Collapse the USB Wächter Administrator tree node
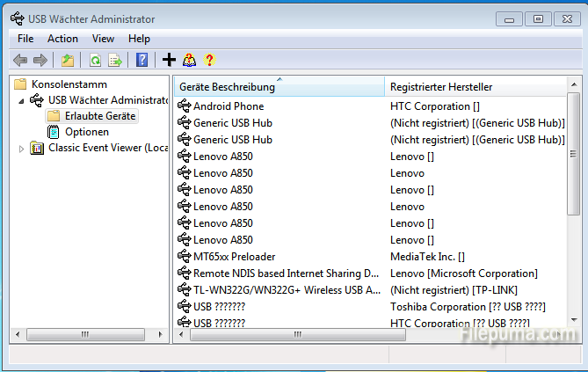Image resolution: width=588 pixels, height=372 pixels. click(22, 100)
